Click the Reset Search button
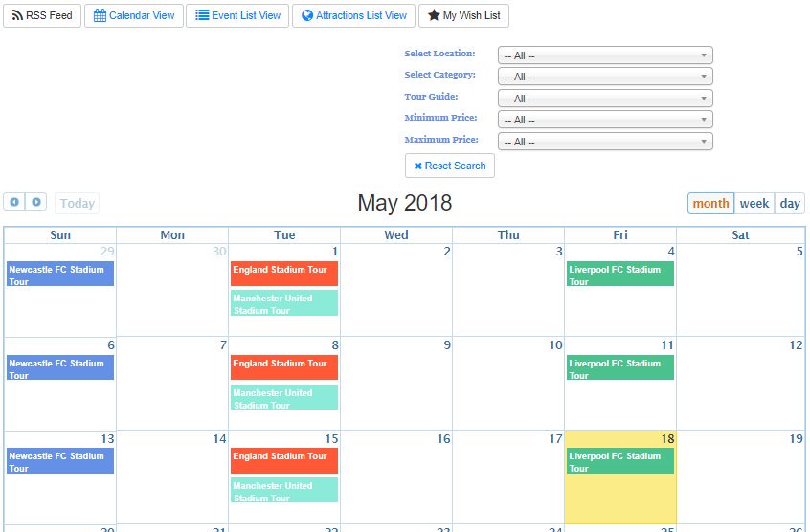This screenshot has width=810, height=532. [450, 166]
